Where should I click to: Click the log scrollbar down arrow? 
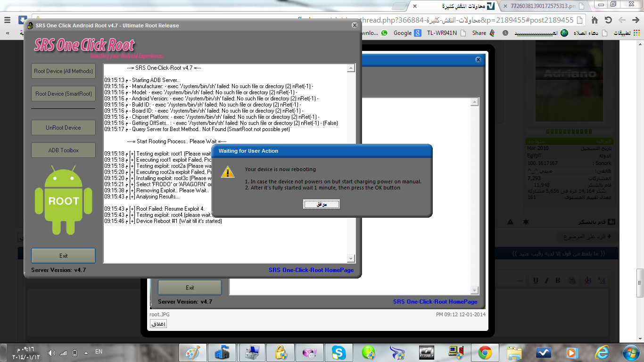point(351,258)
